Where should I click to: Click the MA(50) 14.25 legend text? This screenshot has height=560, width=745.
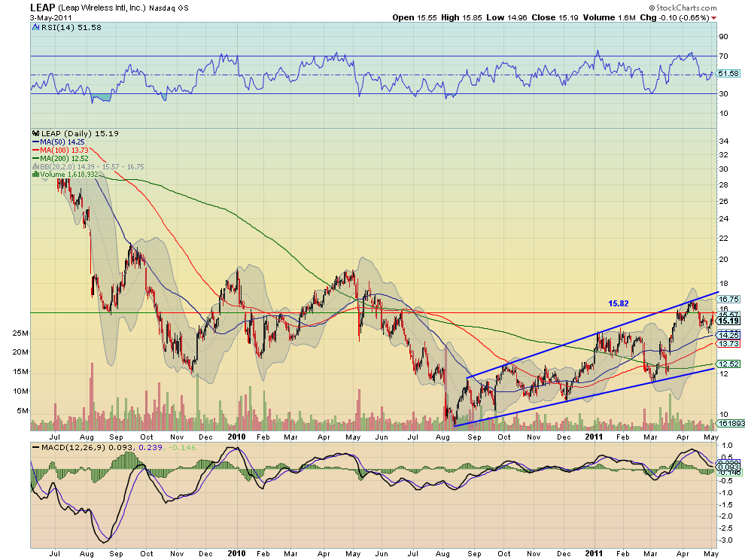click(x=62, y=142)
